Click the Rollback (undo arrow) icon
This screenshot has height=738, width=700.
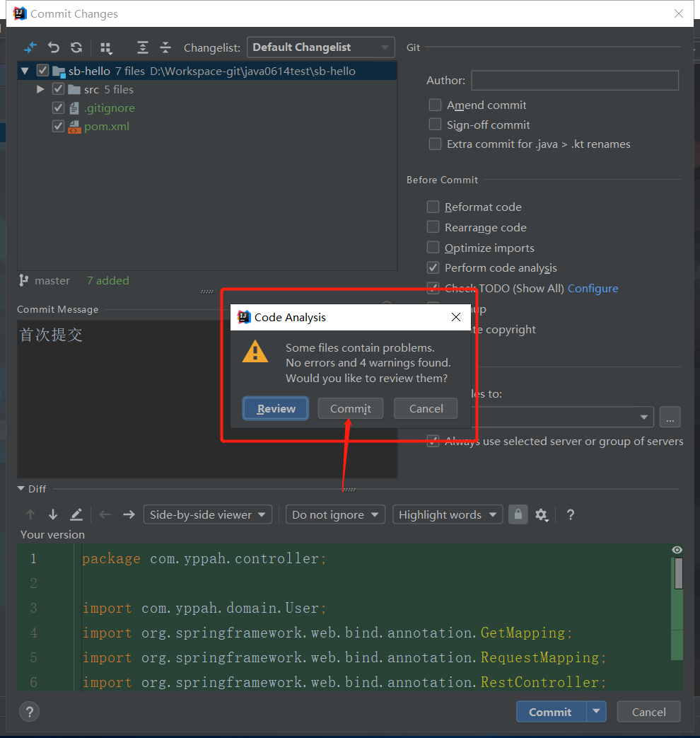54,47
